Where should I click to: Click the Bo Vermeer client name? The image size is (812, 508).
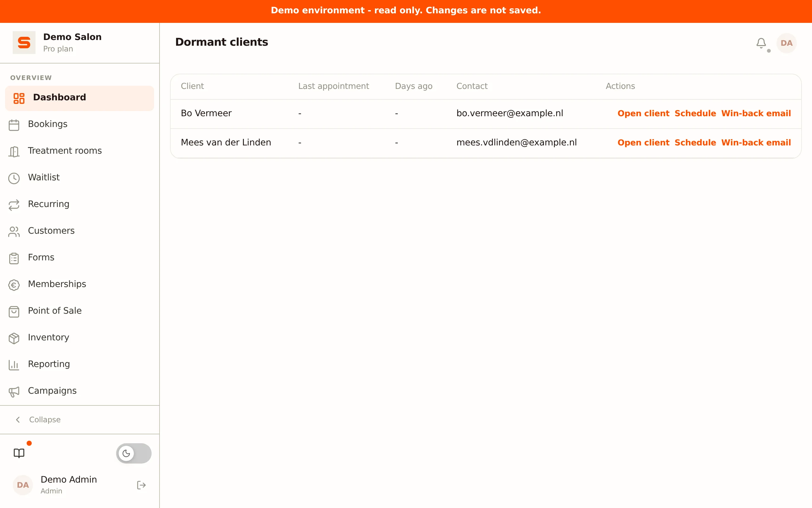tap(206, 113)
